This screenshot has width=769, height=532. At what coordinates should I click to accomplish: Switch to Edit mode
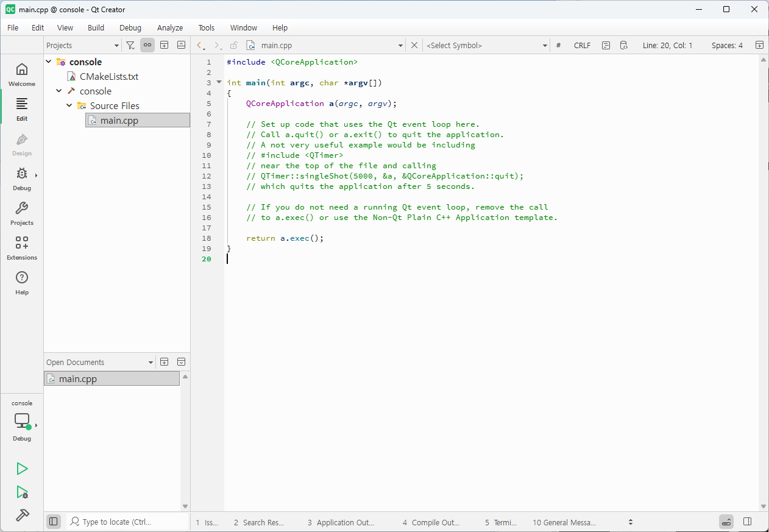coord(22,109)
